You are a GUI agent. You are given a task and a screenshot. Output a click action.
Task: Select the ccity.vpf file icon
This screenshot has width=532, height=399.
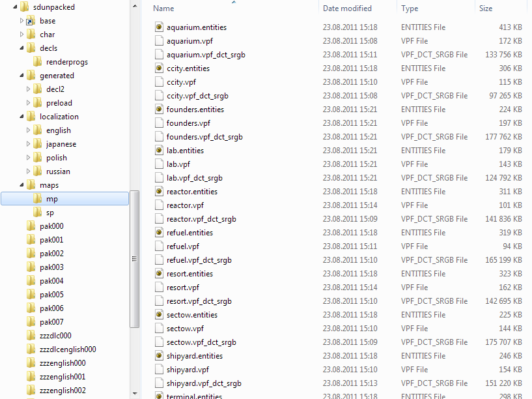(x=160, y=82)
